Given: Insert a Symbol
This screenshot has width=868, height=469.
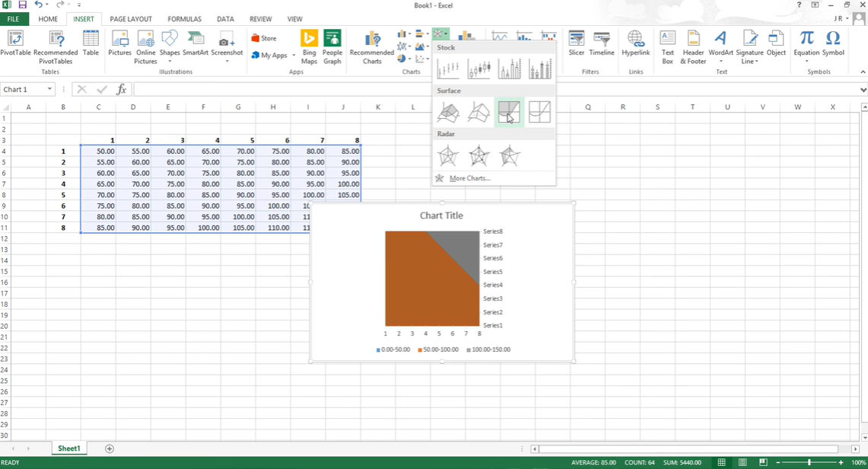Looking at the screenshot, I should click(x=832, y=43).
